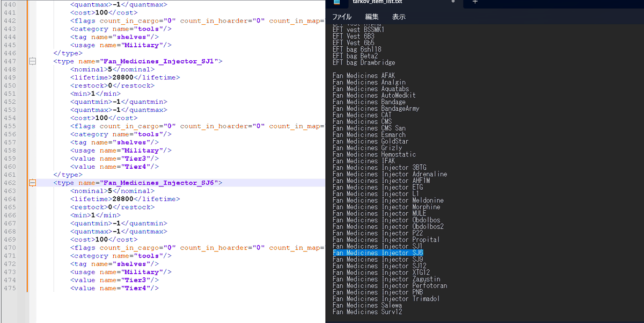Click the line Fan Medicines Injector AHF1M

pos(381,181)
